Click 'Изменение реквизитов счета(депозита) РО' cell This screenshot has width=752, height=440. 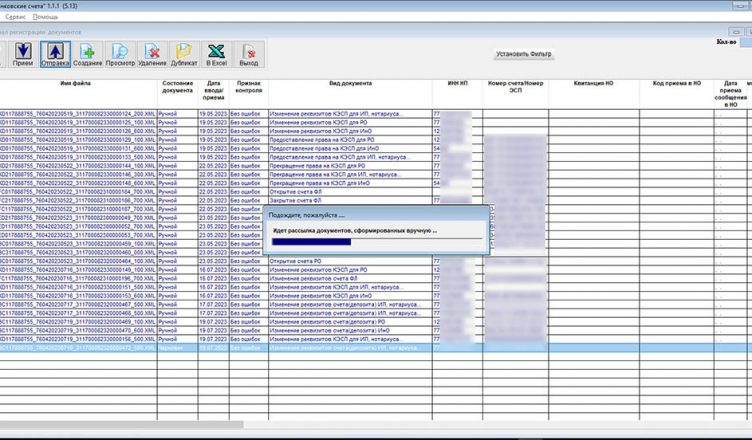click(x=350, y=322)
